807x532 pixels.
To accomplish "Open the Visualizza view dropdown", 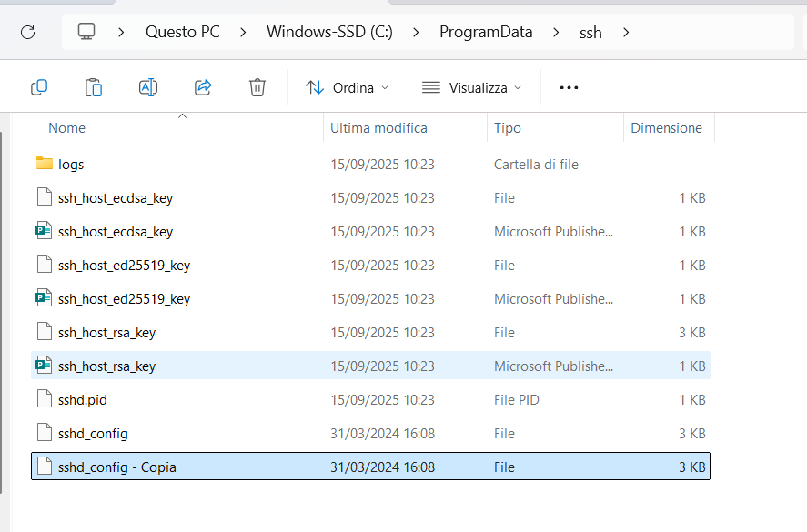I will click(472, 87).
